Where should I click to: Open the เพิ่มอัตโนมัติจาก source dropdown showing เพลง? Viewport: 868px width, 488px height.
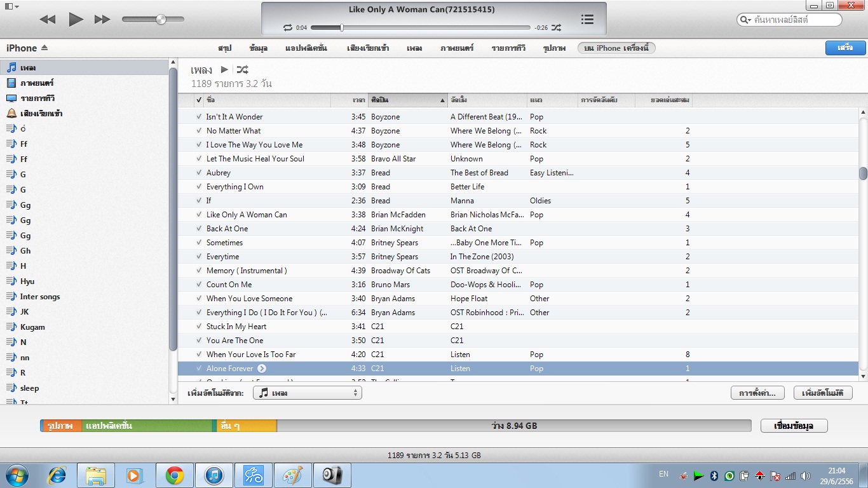point(308,393)
